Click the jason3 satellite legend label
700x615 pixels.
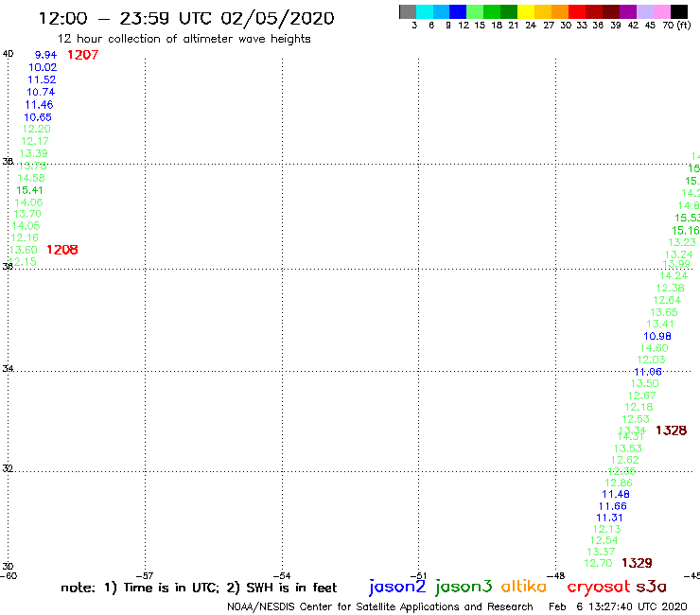pos(464,587)
